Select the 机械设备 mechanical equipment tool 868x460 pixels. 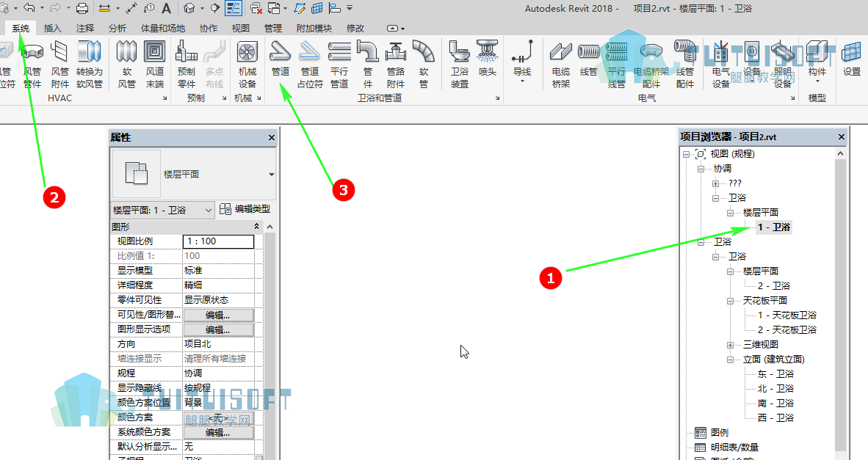(247, 64)
